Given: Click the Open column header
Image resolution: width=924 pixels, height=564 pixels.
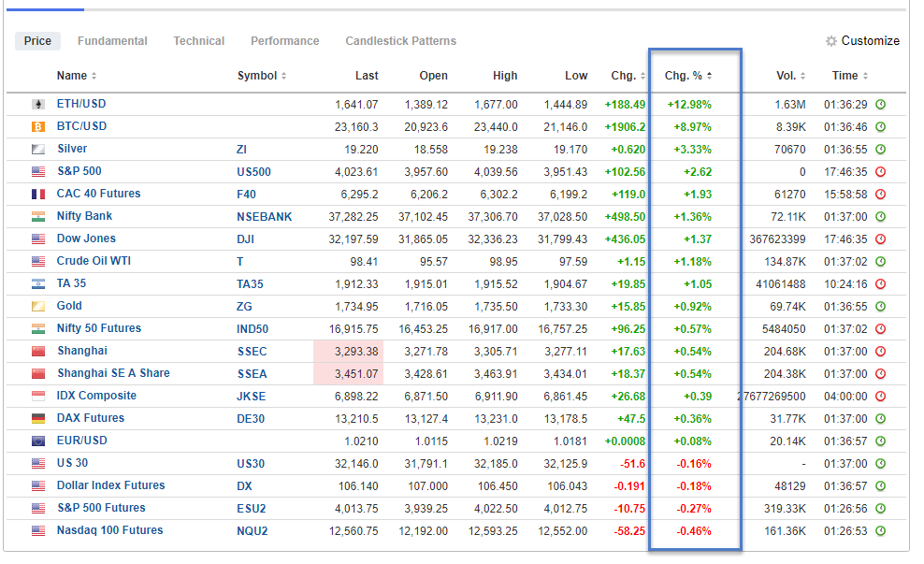Looking at the screenshot, I should 434,76.
